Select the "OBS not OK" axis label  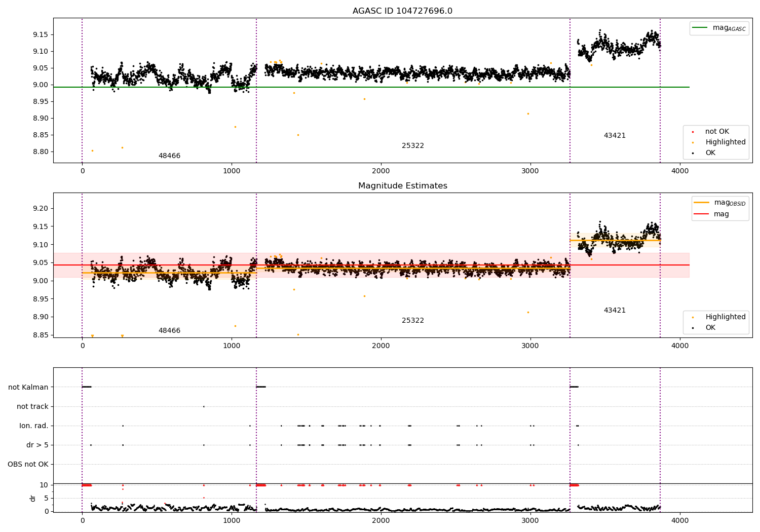tap(28, 465)
